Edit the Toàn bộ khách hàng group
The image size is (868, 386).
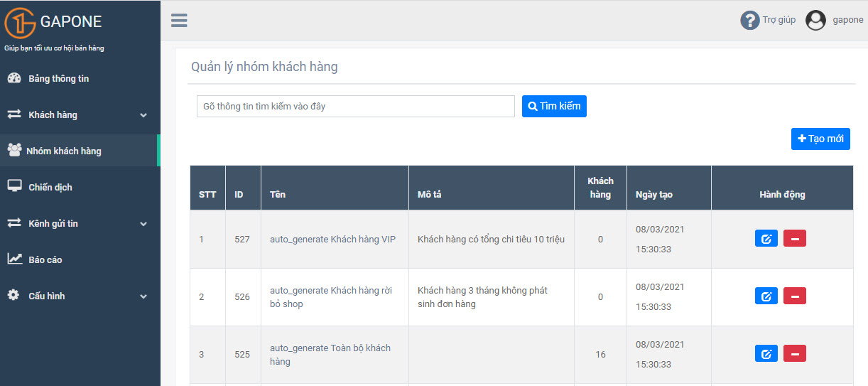[766, 354]
